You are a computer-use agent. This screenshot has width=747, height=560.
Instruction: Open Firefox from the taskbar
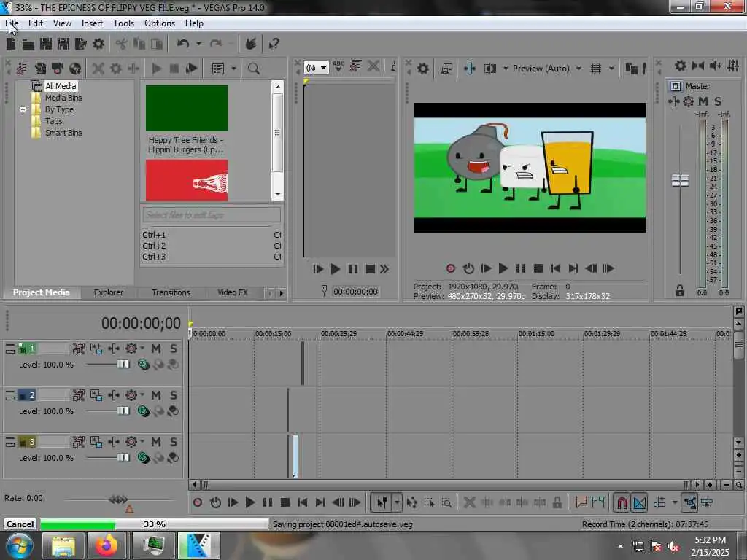(107, 545)
